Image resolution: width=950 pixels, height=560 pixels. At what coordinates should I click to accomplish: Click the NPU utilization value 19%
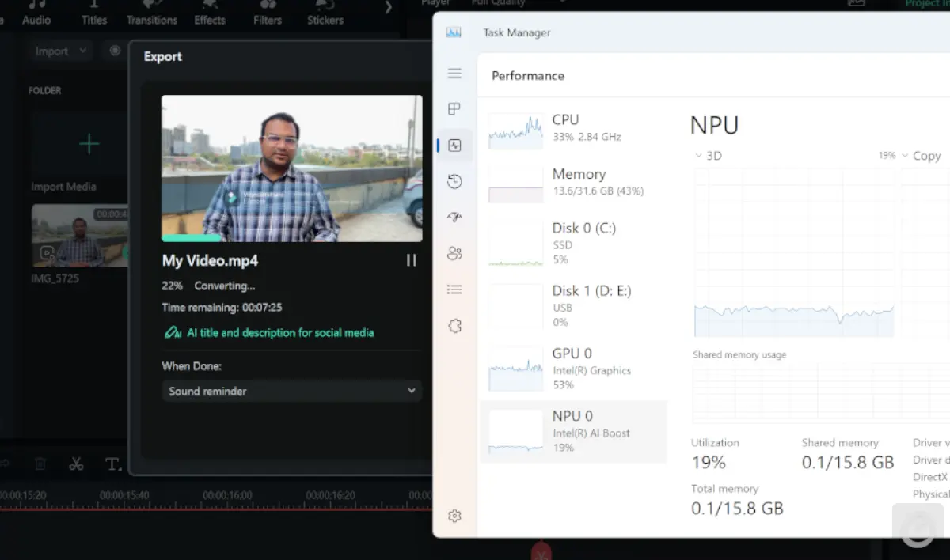tap(709, 462)
